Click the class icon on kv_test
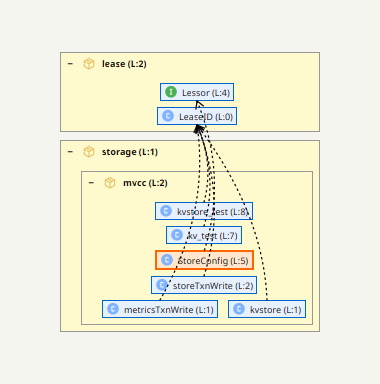380x384 pixels. (x=177, y=235)
